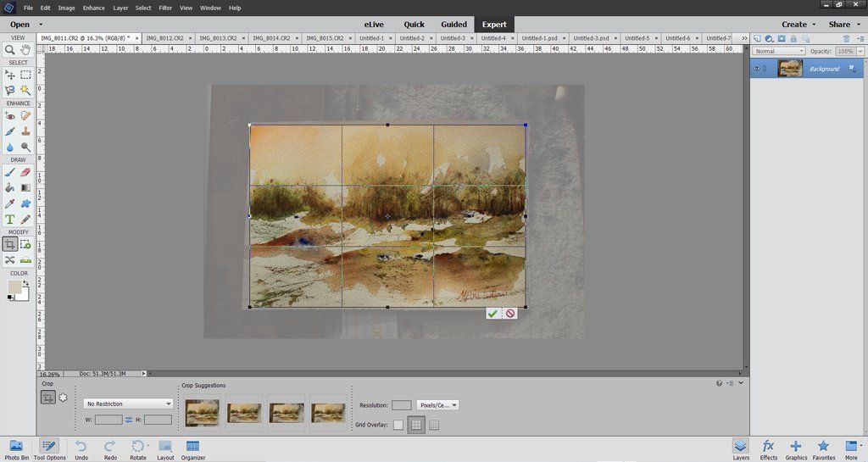Select the Cookie Cutter tool option
Screen dimensions: 868x462
63,397
